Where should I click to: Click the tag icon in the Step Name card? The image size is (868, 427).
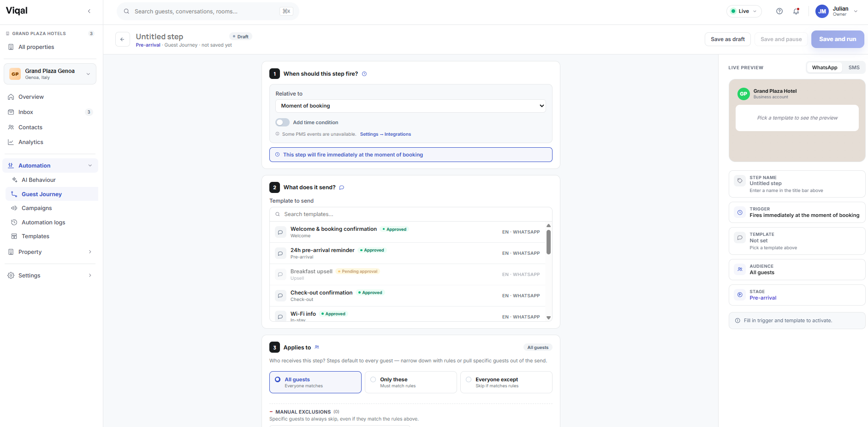(740, 181)
